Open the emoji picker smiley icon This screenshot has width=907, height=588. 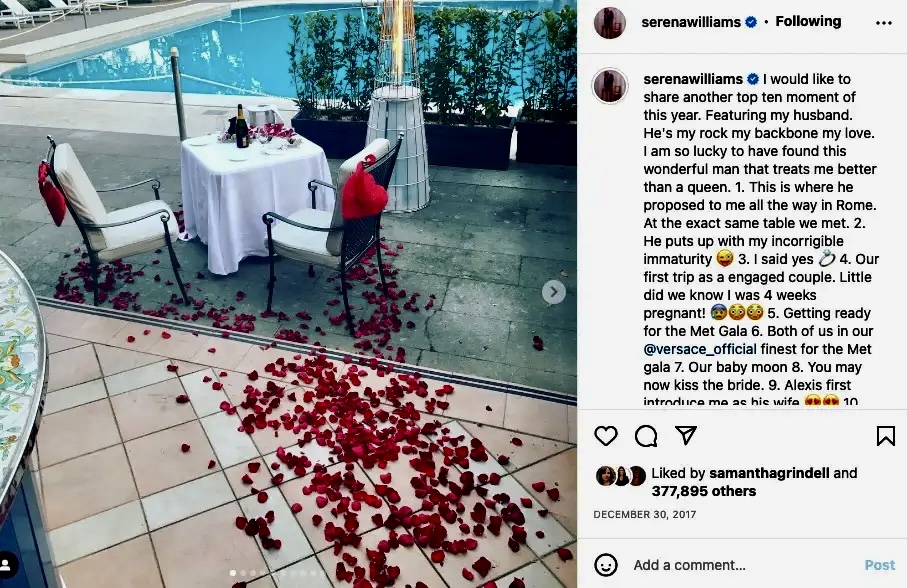pos(606,565)
